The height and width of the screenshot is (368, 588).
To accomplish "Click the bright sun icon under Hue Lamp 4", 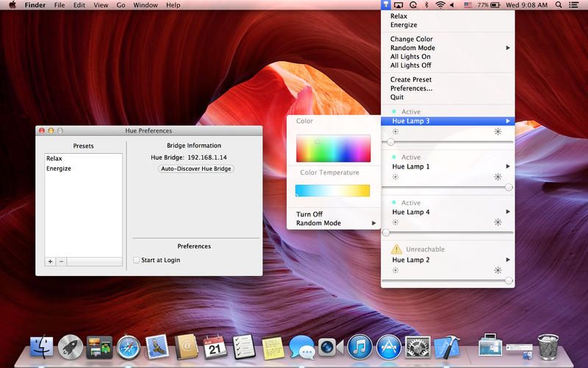I will click(x=498, y=222).
